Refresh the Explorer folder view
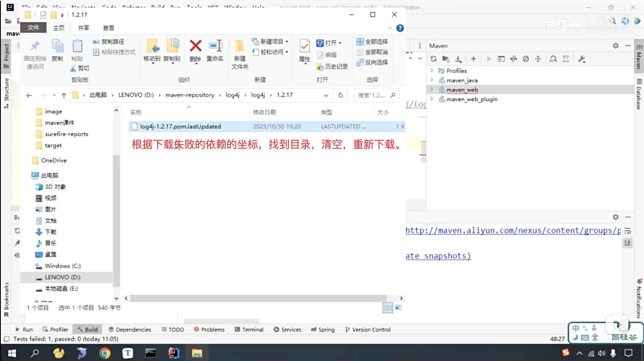Screen dimensions: 644x361 341,95
